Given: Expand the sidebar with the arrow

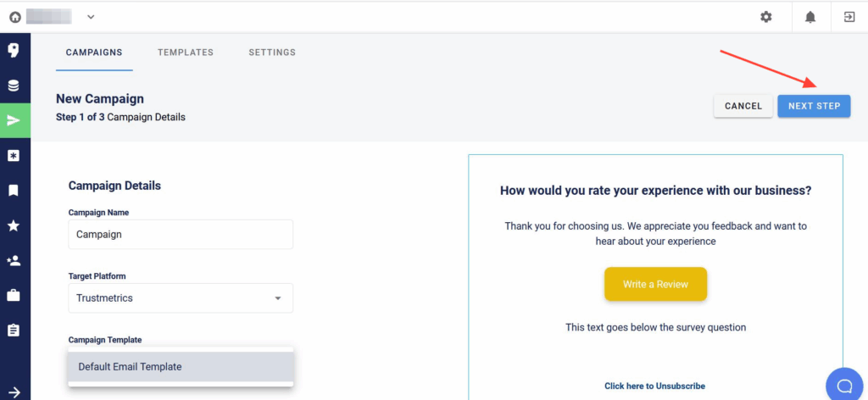Looking at the screenshot, I should click(x=14, y=392).
